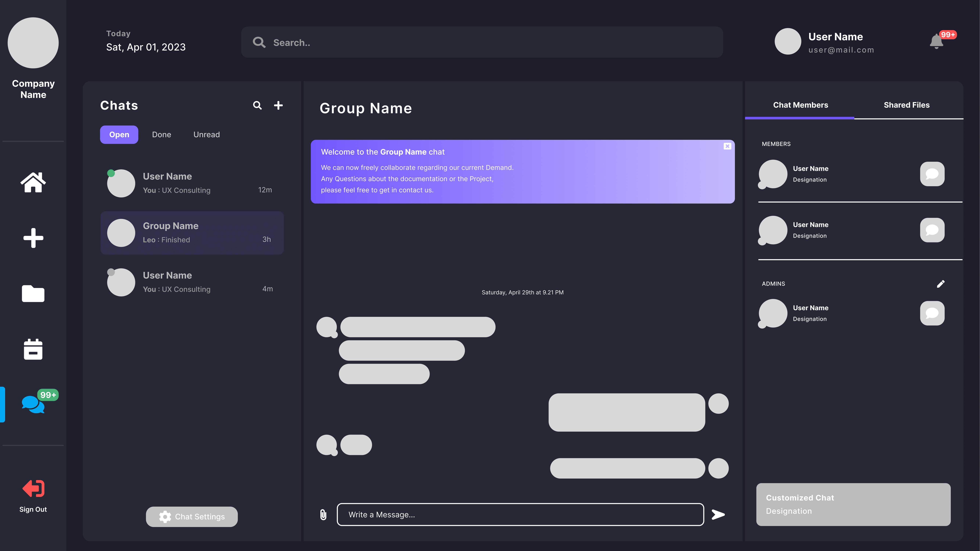Image resolution: width=980 pixels, height=551 pixels.
Task: Select the Done chats filter
Action: 161,135
